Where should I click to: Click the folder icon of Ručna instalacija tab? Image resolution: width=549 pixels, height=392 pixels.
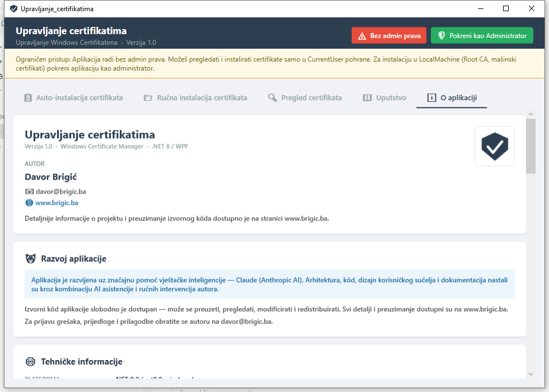(x=148, y=98)
